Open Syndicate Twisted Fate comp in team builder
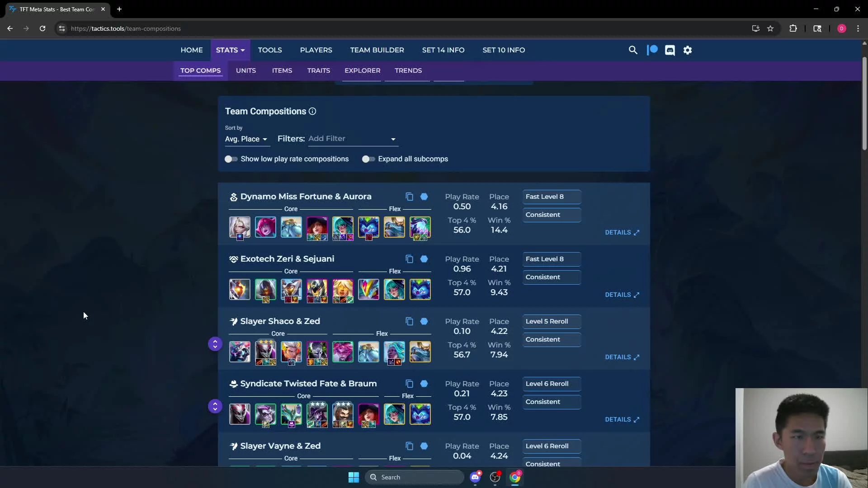Image resolution: width=868 pixels, height=488 pixels. coord(424,384)
